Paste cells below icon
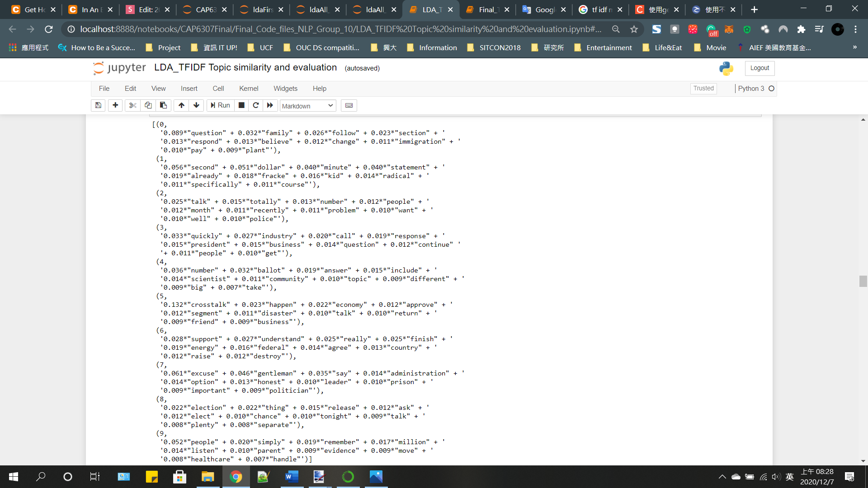 click(x=163, y=105)
